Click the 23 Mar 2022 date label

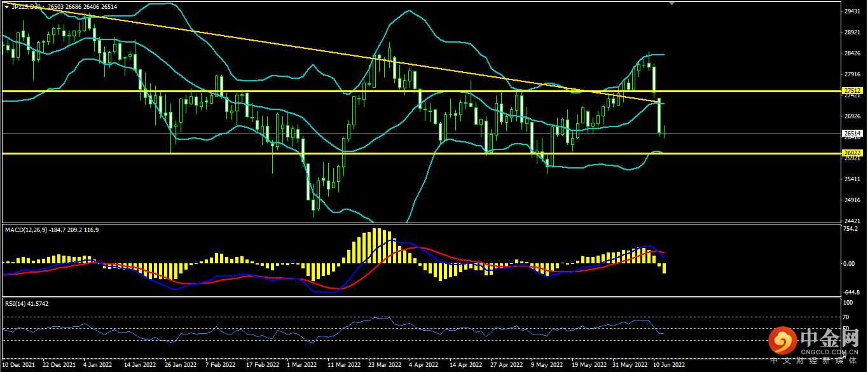[383, 366]
